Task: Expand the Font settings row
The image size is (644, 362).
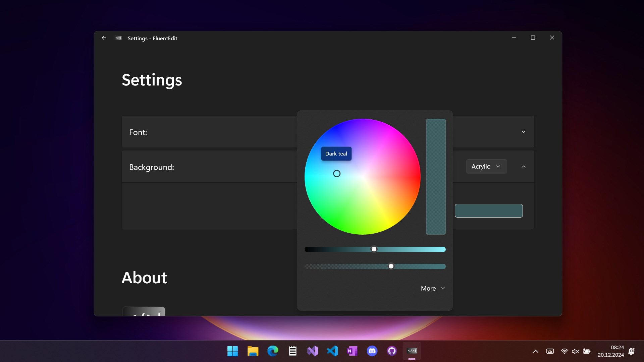Action: coord(523,132)
